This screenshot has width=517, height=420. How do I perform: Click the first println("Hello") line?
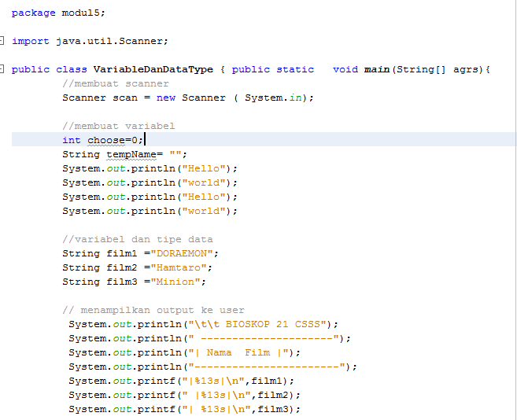pos(150,168)
